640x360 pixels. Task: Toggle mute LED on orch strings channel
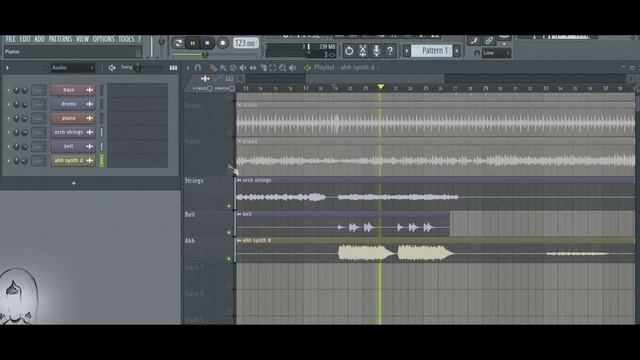coord(8,133)
